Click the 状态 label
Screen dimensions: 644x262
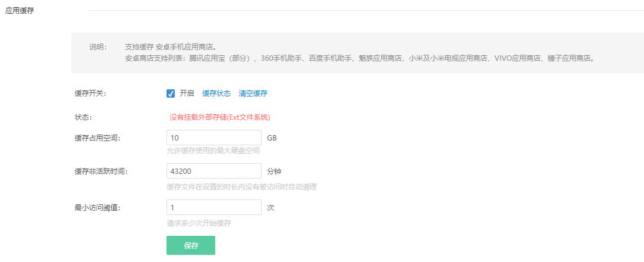point(83,117)
